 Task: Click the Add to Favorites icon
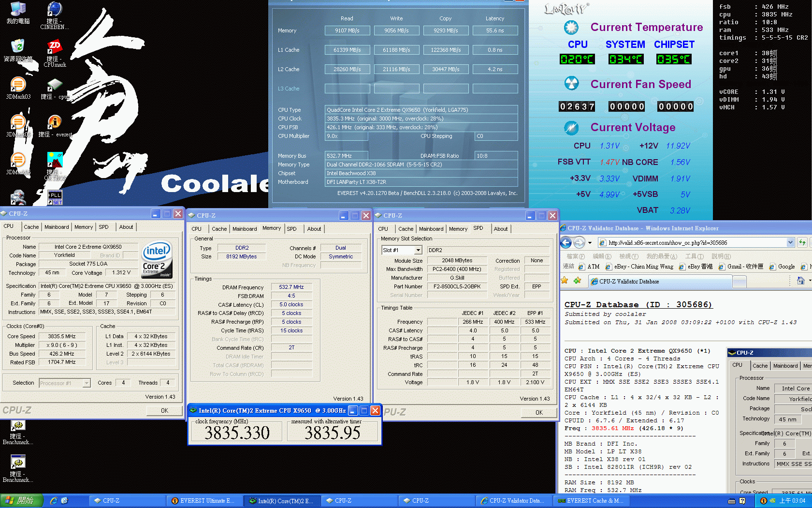tap(577, 281)
